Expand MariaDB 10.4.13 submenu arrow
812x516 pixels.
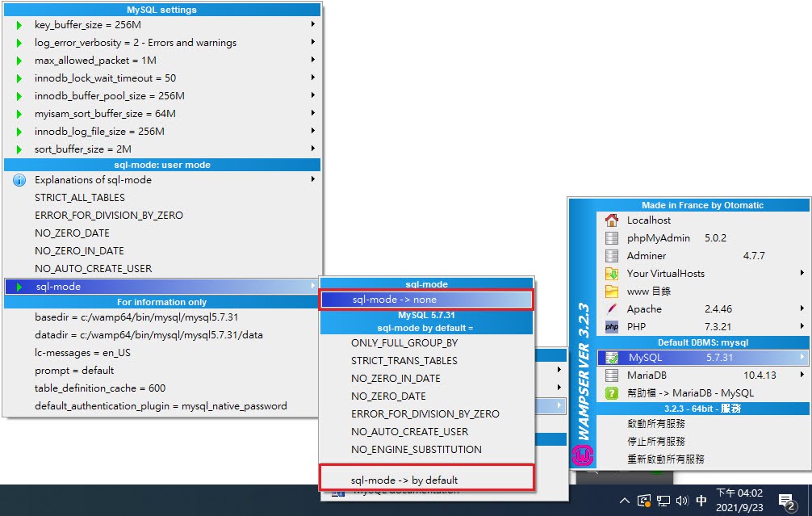[802, 374]
